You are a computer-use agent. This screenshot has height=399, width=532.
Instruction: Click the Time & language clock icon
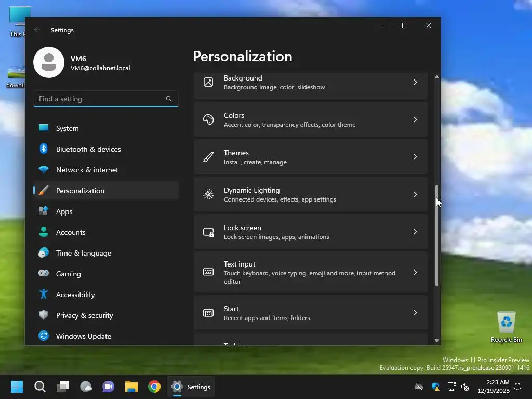44,253
